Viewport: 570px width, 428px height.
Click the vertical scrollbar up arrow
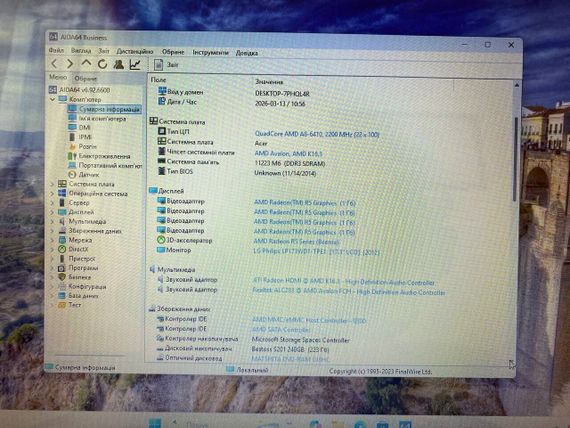point(517,85)
